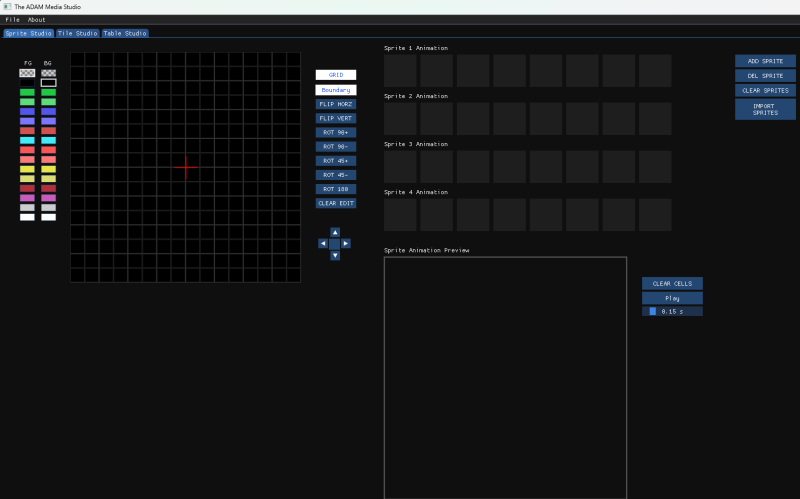Select white in the BG column
Screen dimensions: 800x499
pyautogui.click(x=48, y=217)
